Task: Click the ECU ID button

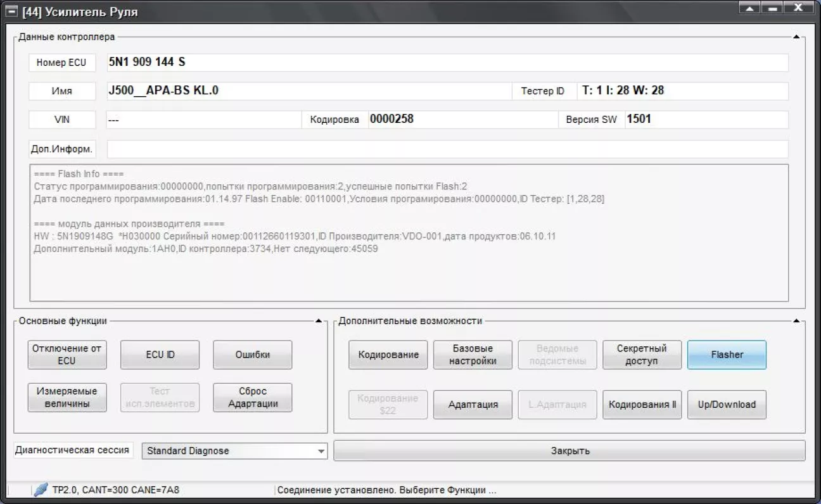Action: click(x=160, y=355)
